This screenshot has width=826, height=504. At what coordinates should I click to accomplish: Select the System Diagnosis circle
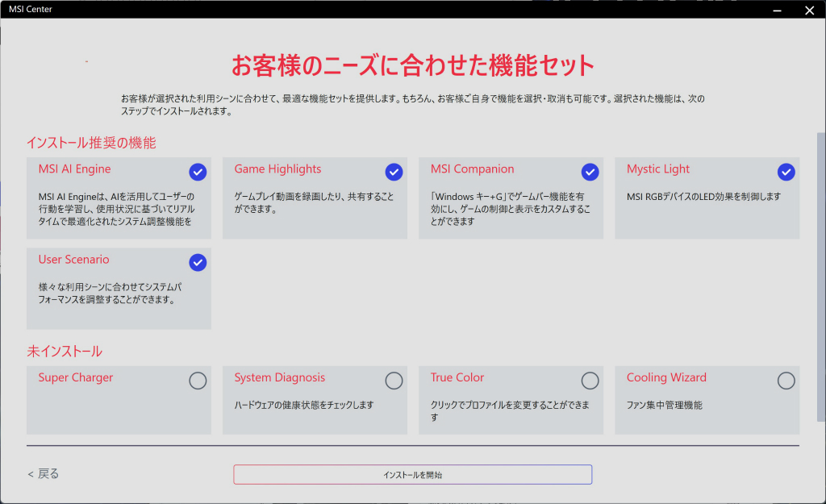click(x=394, y=381)
